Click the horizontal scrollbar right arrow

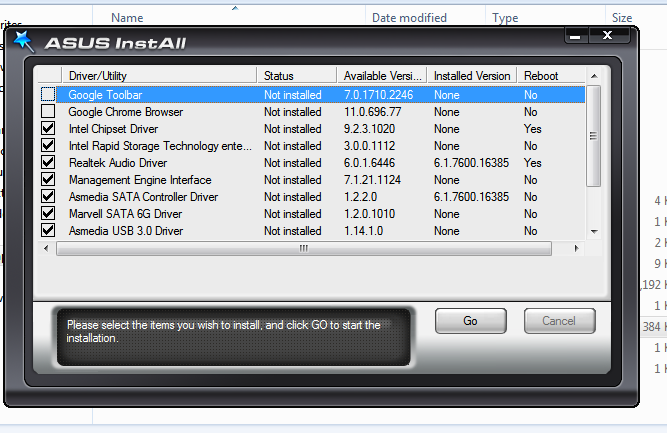click(x=576, y=248)
